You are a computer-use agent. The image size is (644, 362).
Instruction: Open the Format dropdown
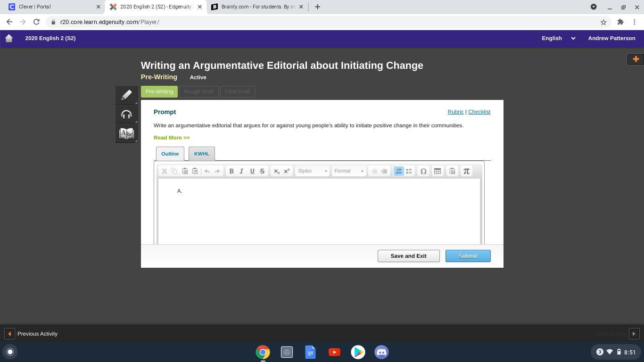[x=349, y=171]
